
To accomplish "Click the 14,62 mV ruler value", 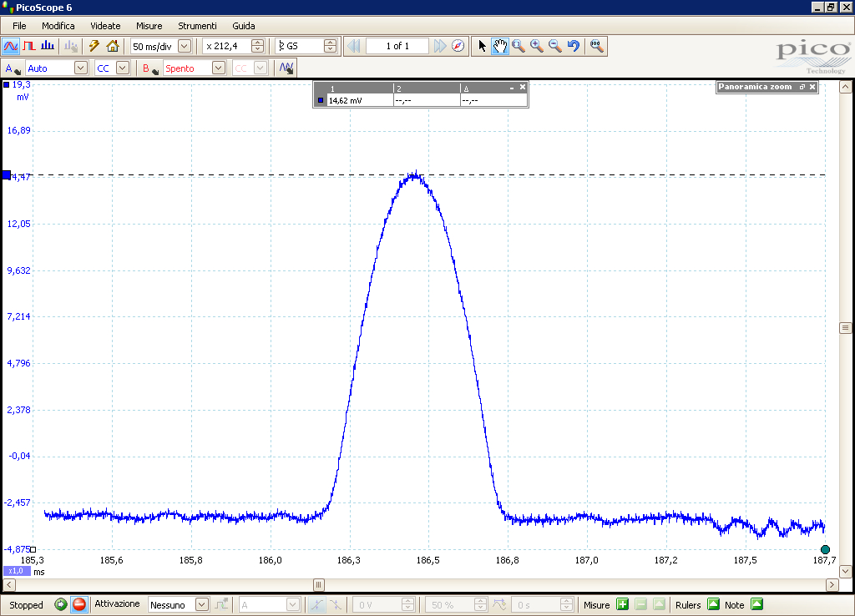I will point(345,100).
